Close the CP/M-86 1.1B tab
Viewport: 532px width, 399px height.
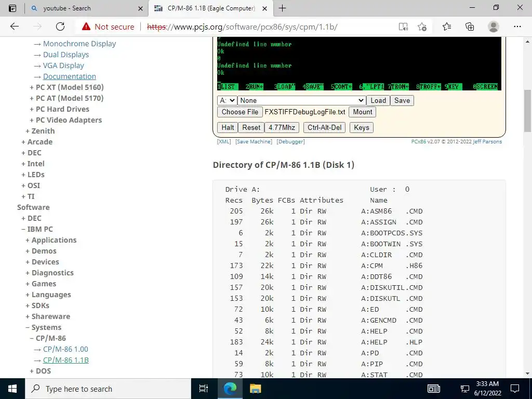[x=265, y=8]
